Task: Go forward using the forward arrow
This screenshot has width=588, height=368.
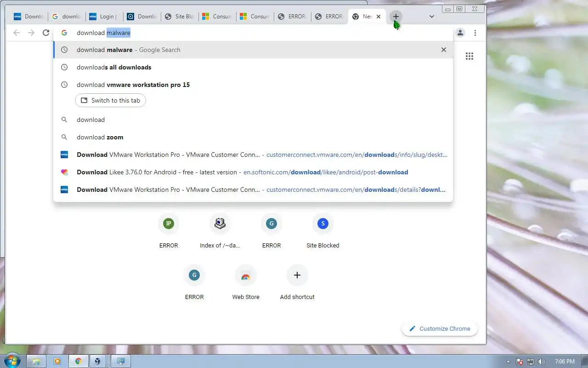Action: tap(31, 33)
